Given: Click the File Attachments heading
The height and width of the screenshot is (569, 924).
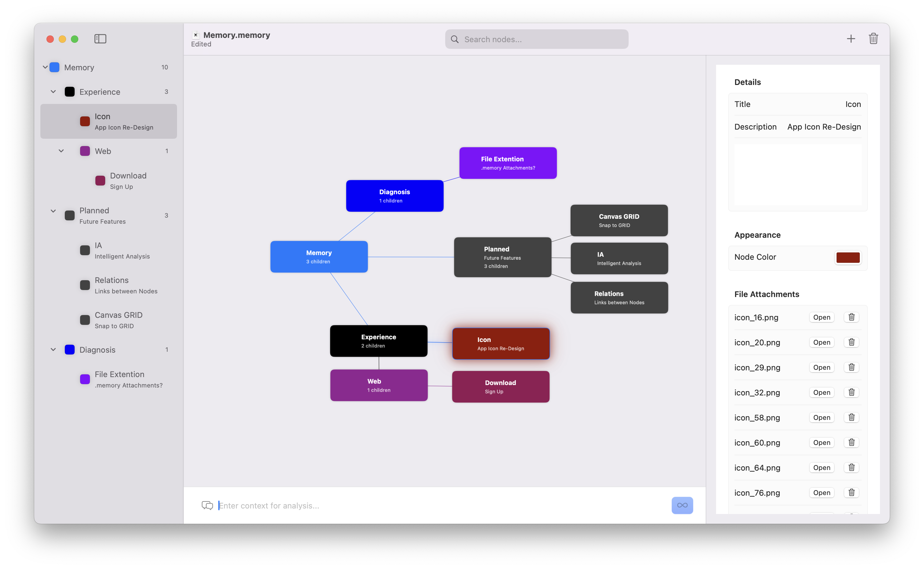Looking at the screenshot, I should coord(767,294).
